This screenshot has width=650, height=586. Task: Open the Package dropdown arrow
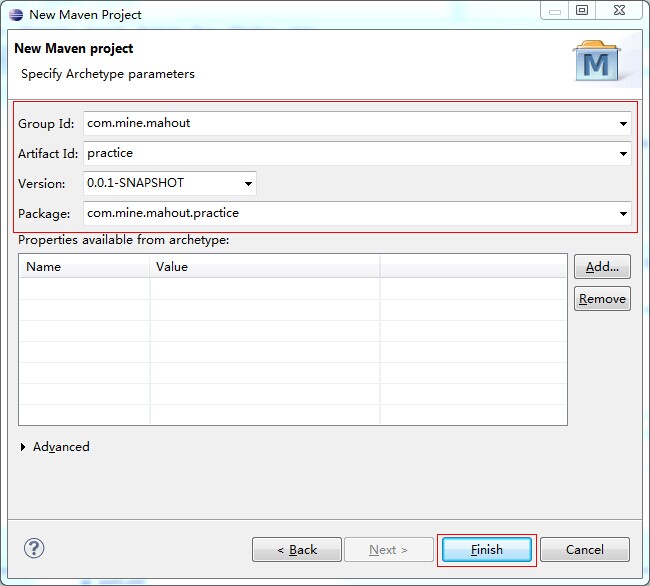(x=623, y=214)
